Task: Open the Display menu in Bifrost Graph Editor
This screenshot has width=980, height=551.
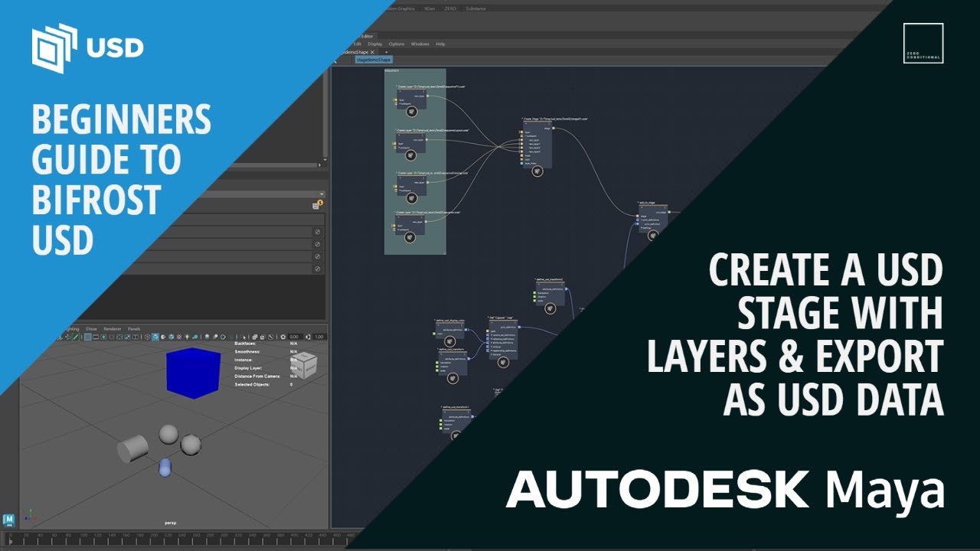Action: [374, 44]
